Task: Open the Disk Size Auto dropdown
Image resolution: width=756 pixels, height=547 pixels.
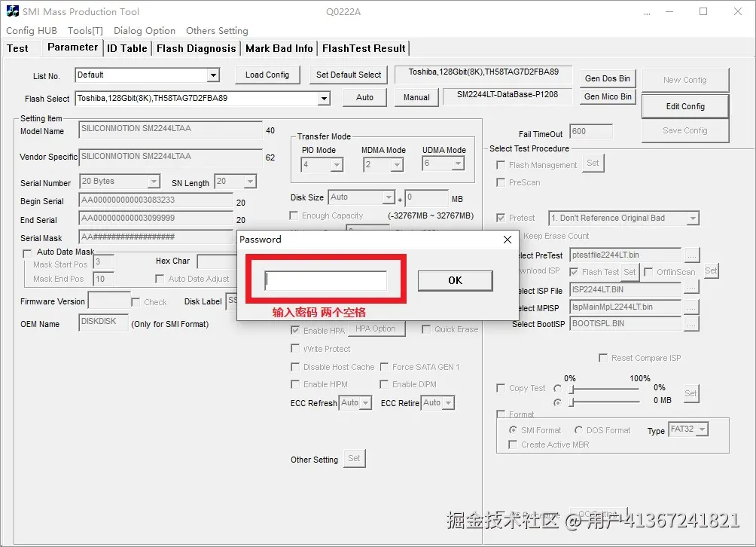Action: point(389,197)
